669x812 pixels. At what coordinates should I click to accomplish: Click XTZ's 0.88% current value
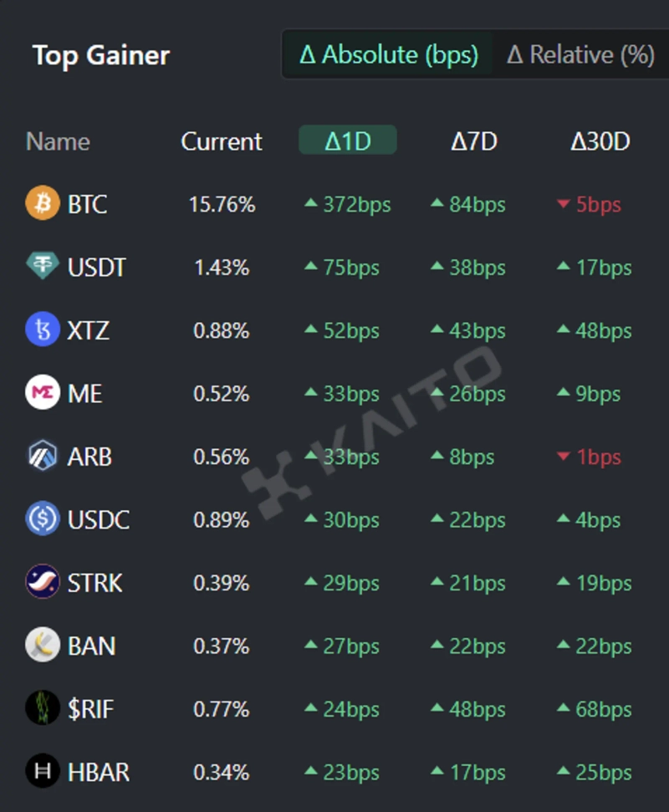click(222, 330)
